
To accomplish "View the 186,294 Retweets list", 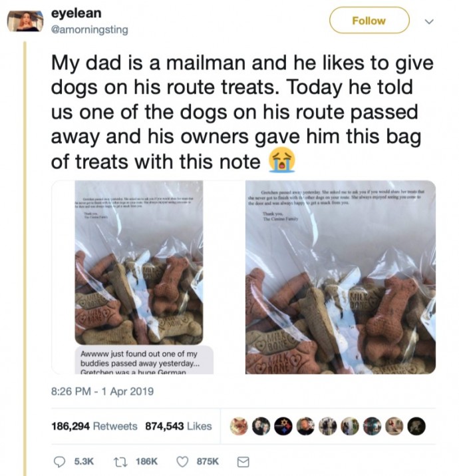I will pyautogui.click(x=94, y=426).
